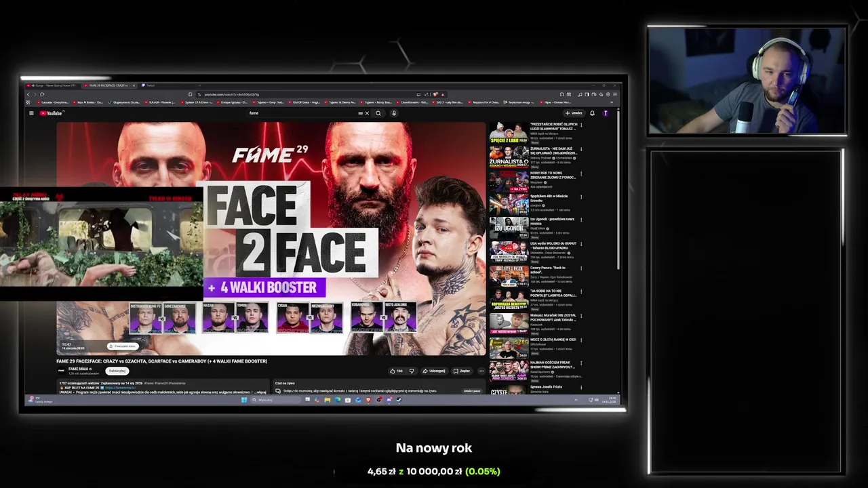Open options menu for 'Izu Ugonoh' video
This screenshot has width=868, height=488.
click(x=581, y=221)
